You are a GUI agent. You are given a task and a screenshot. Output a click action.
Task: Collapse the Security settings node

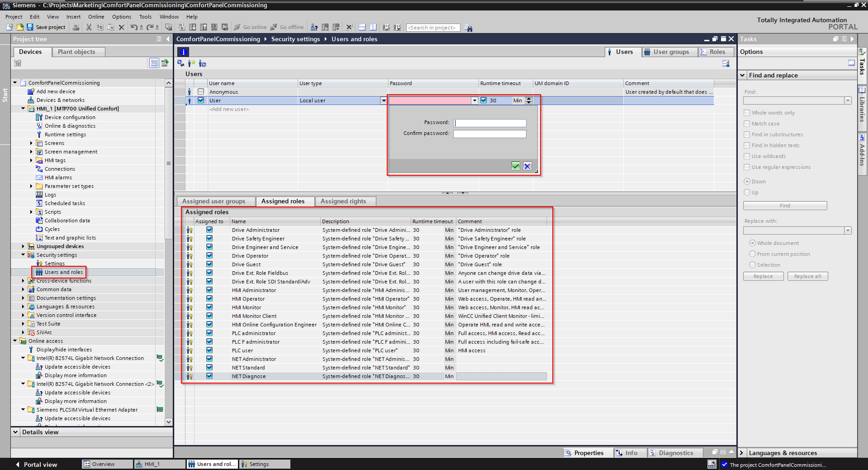(x=23, y=255)
